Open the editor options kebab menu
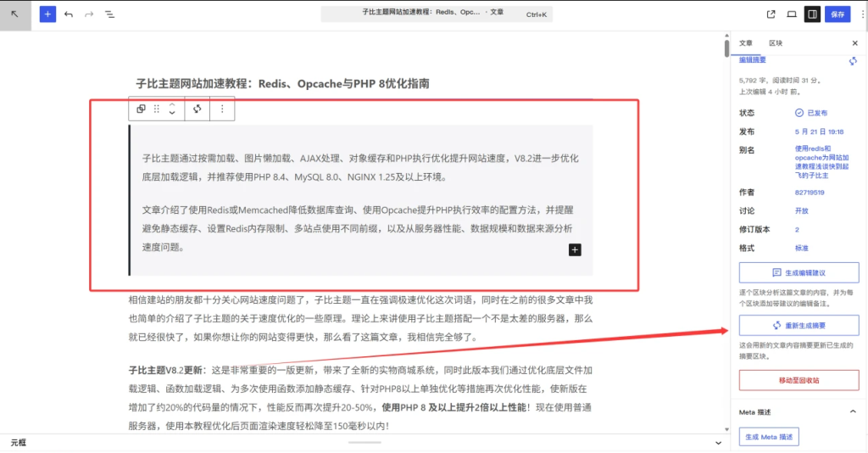The width and height of the screenshot is (868, 453). click(862, 14)
